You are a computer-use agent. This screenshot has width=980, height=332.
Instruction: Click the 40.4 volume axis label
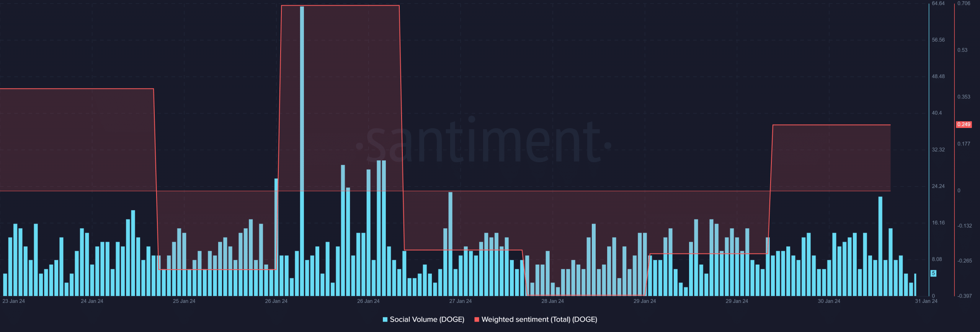pos(937,113)
